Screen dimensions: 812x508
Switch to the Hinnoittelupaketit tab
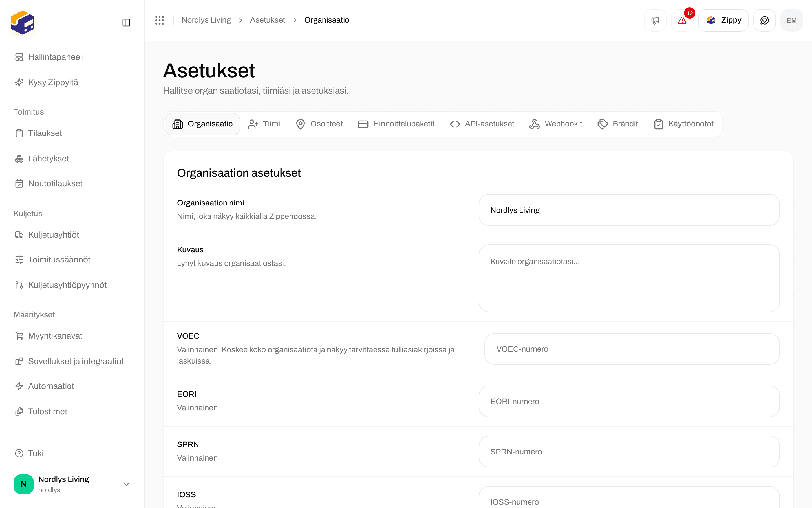click(x=396, y=124)
